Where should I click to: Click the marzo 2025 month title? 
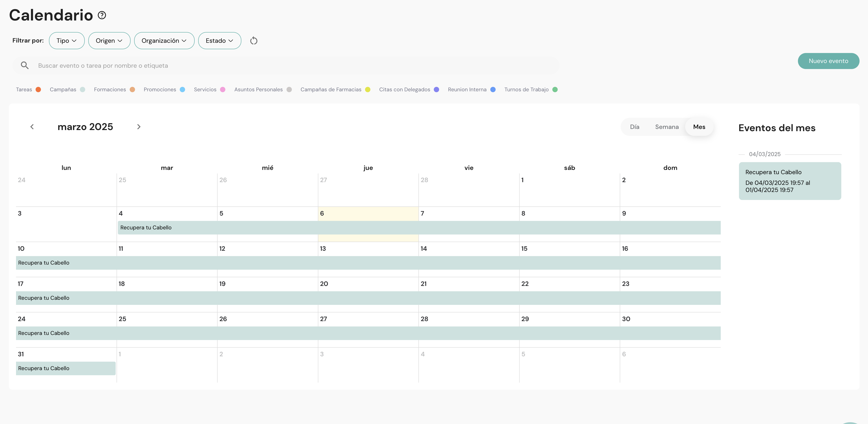[85, 127]
